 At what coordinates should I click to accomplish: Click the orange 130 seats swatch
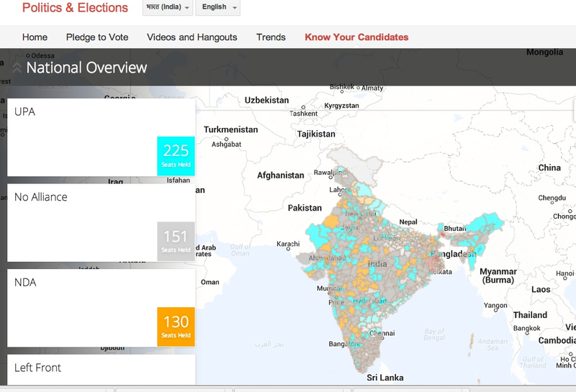click(176, 327)
